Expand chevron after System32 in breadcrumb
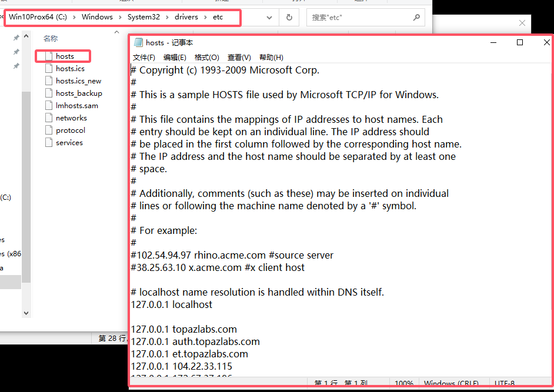This screenshot has width=554, height=392. point(167,17)
